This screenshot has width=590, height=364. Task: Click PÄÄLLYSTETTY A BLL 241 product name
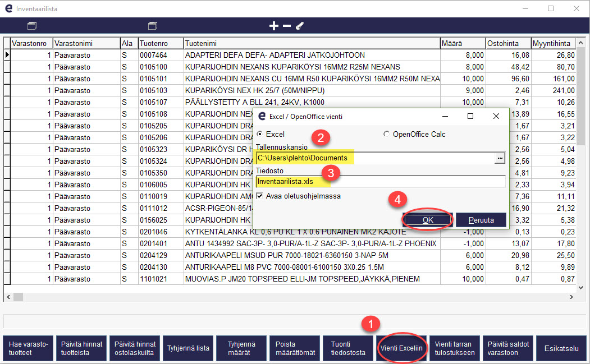pos(312,102)
